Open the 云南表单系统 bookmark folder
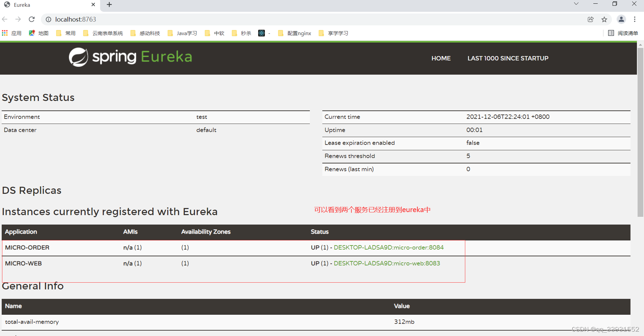This screenshot has height=336, width=644. (x=103, y=33)
